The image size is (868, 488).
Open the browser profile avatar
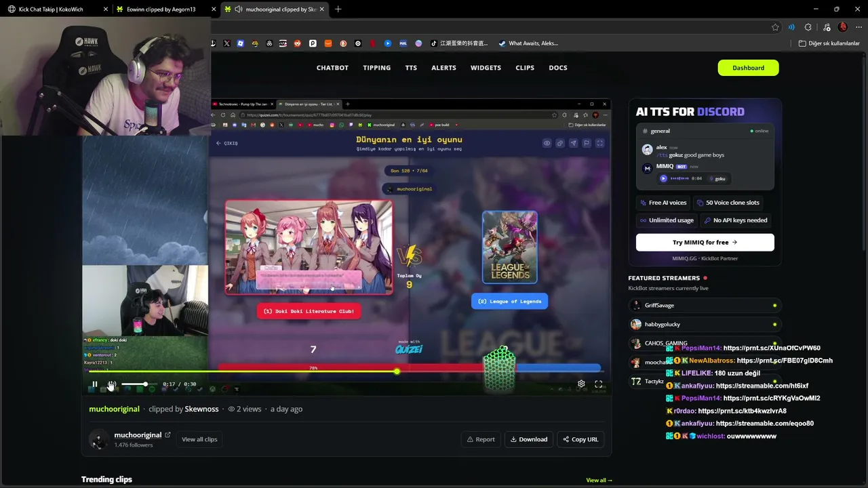(843, 27)
